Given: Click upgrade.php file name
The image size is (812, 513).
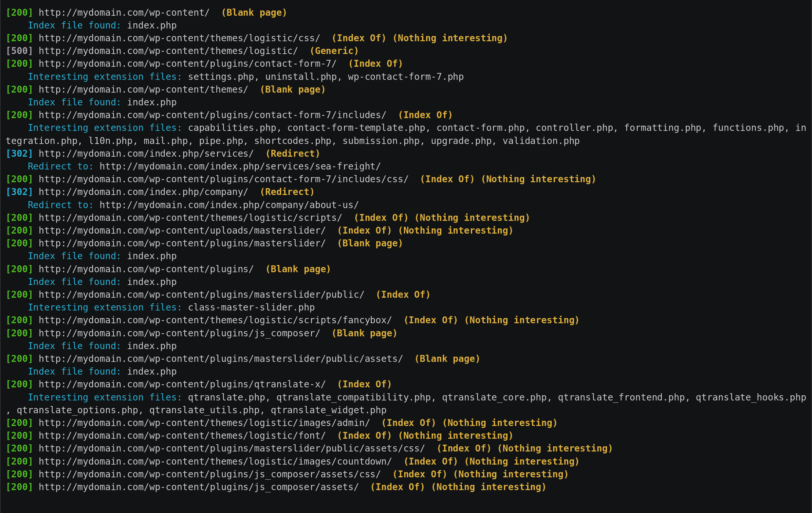Looking at the screenshot, I should (x=461, y=141).
